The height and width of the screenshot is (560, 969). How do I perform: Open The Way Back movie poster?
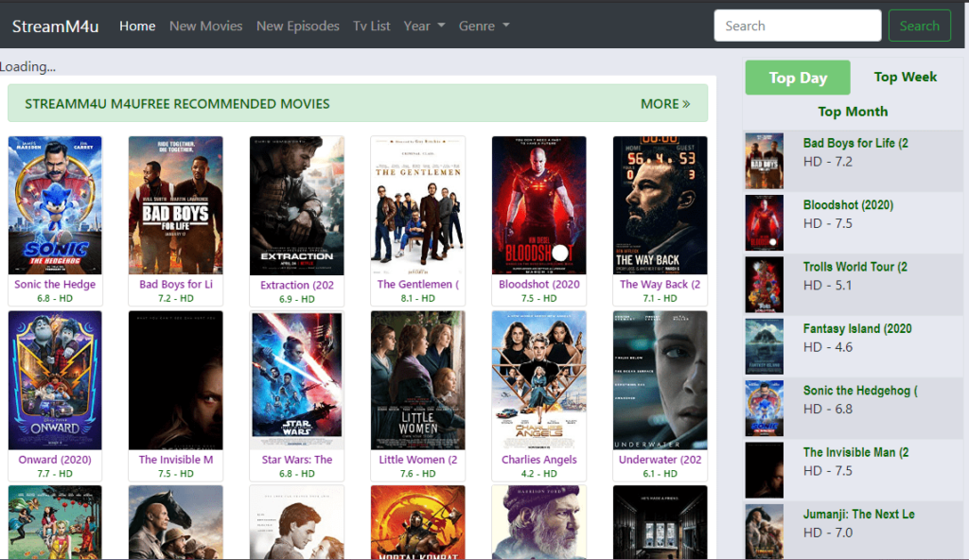[660, 205]
